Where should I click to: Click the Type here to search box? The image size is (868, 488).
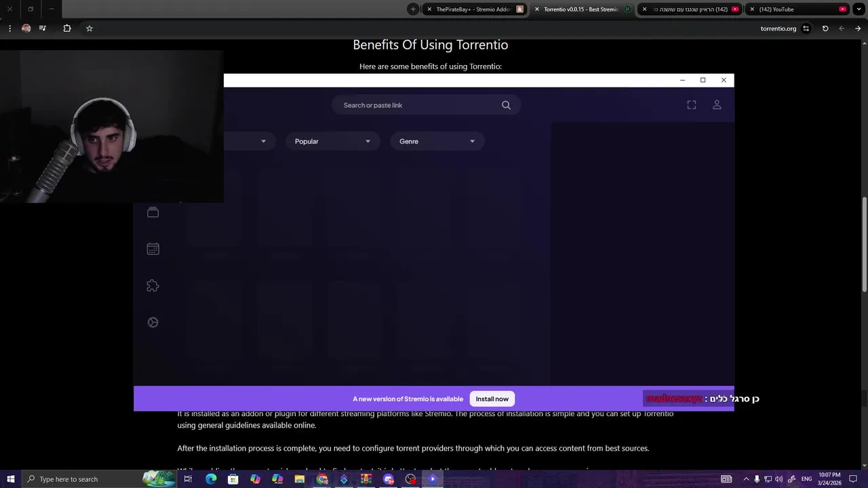point(100,479)
